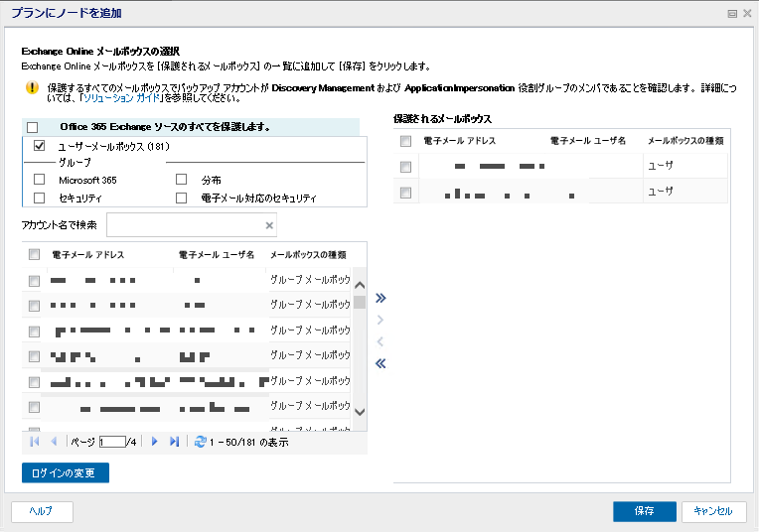Click the ヘルプ button
The width and height of the screenshot is (759, 532).
tap(42, 512)
